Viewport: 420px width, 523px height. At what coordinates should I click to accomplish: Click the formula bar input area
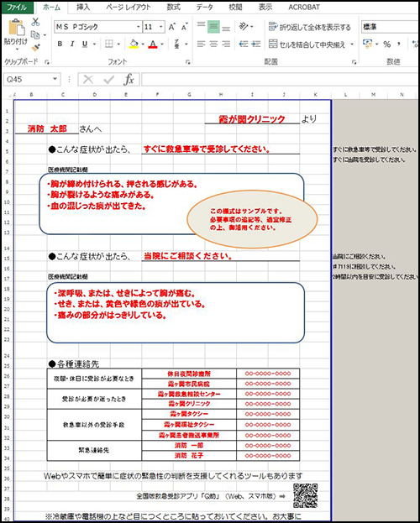coord(280,80)
